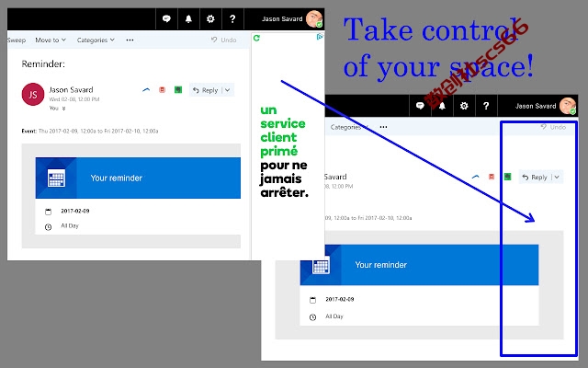Open Jason Savard profile photo in ad-showing window
The image size is (588, 368).
pyautogui.click(x=314, y=18)
